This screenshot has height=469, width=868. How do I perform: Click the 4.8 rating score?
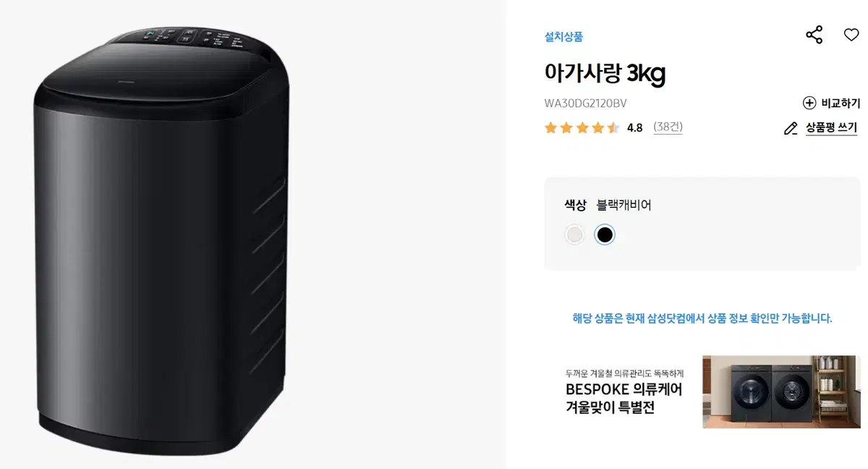[x=634, y=128]
